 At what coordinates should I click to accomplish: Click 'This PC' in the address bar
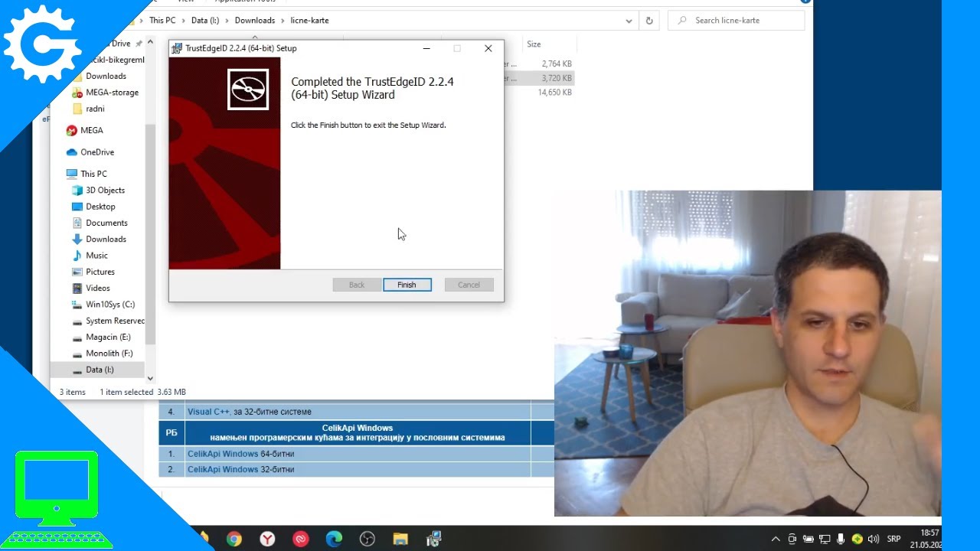162,21
